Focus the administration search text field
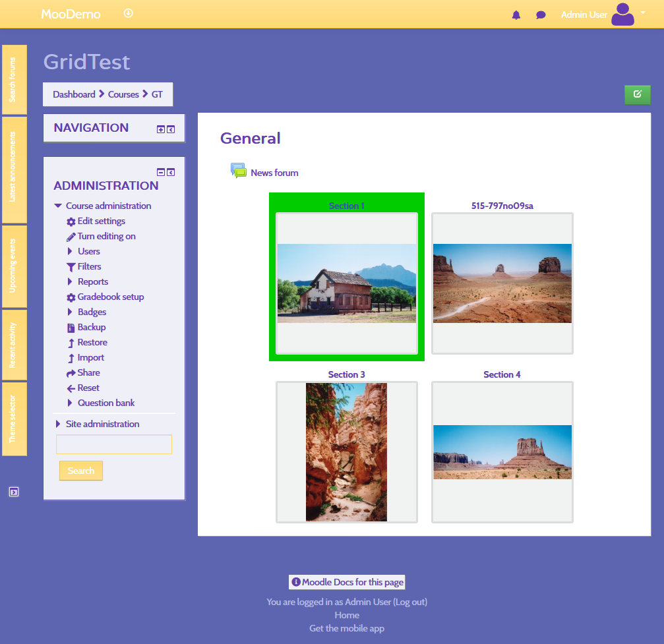This screenshot has width=664, height=644. pos(114,444)
